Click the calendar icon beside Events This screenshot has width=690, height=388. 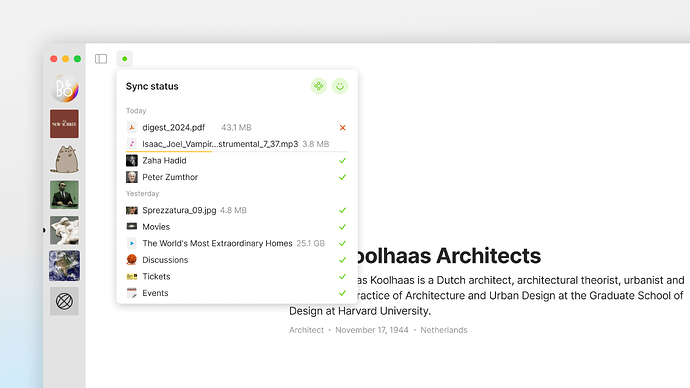pyautogui.click(x=132, y=293)
